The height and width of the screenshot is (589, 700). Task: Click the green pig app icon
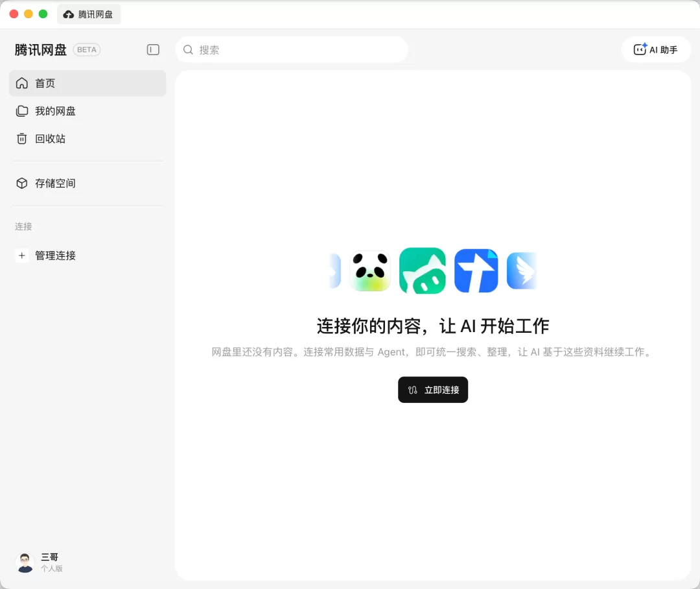423,270
